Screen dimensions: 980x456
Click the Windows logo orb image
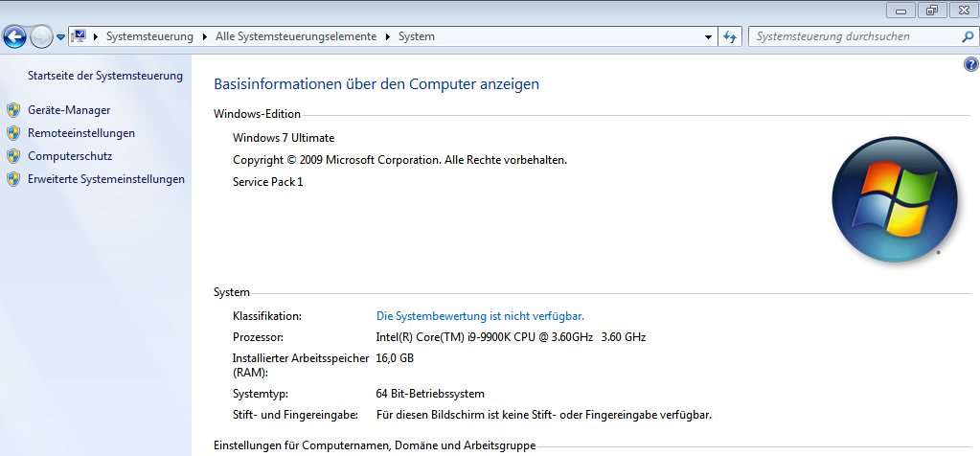895,198
